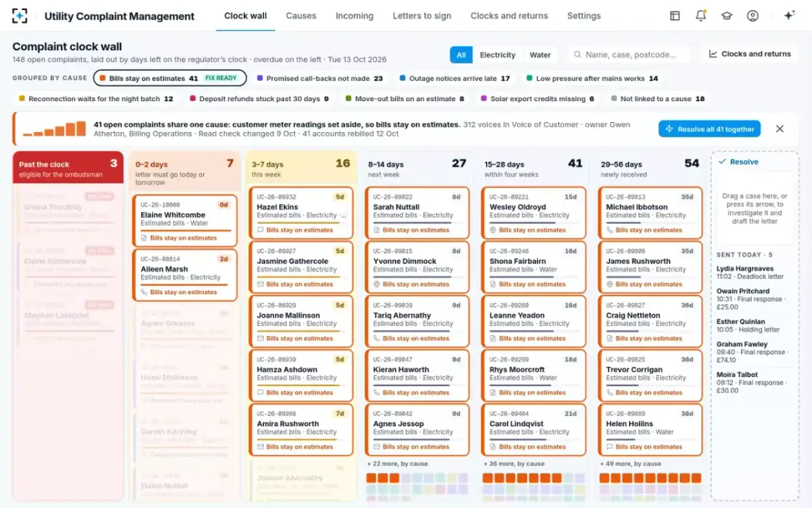
Task: Open Lydia Hargreaves' sent deadlock letter
Action: [754, 272]
